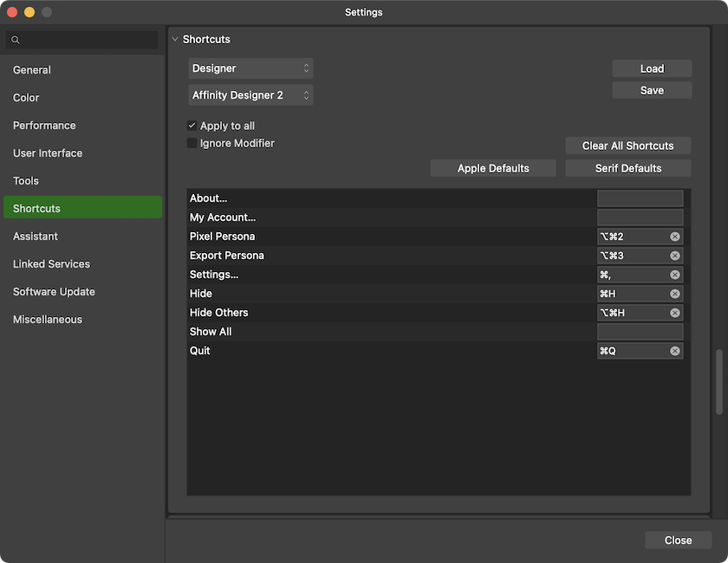Viewport: 728px width, 563px height.
Task: Clear the Export Persona shortcut with its delete icon
Action: coord(675,256)
